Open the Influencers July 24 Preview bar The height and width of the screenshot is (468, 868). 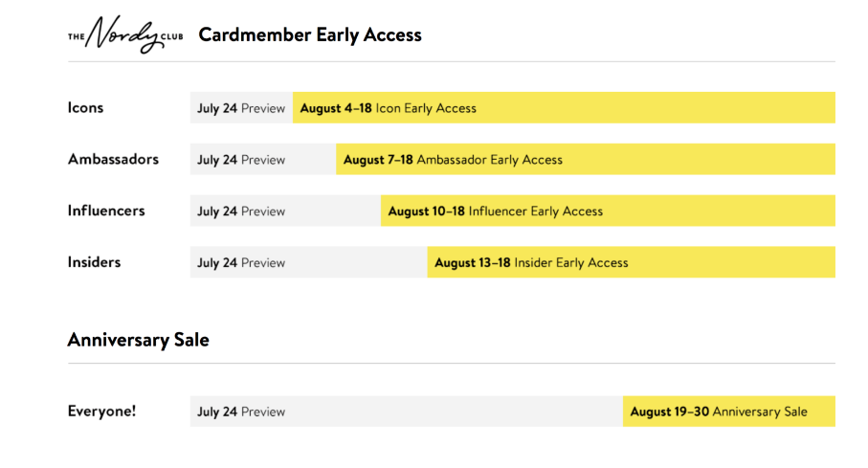pos(285,211)
